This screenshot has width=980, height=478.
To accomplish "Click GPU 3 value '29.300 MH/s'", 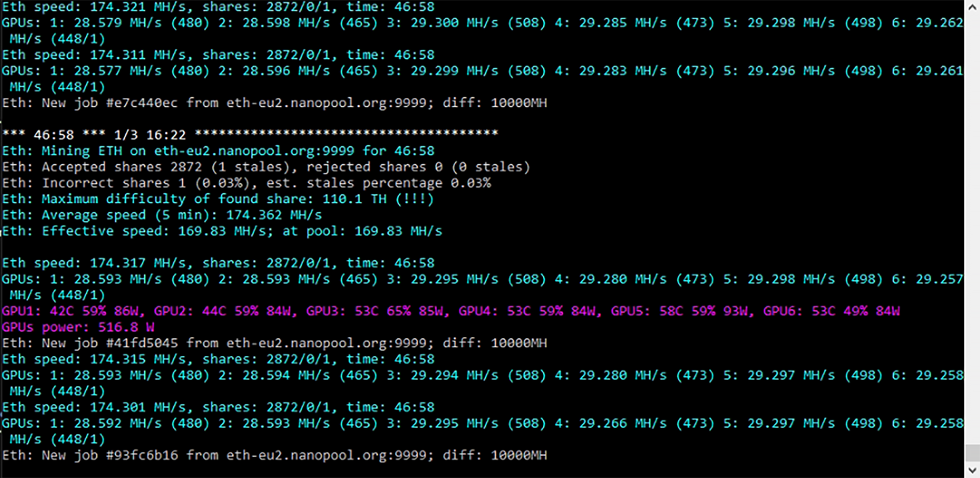I will pyautogui.click(x=454, y=23).
